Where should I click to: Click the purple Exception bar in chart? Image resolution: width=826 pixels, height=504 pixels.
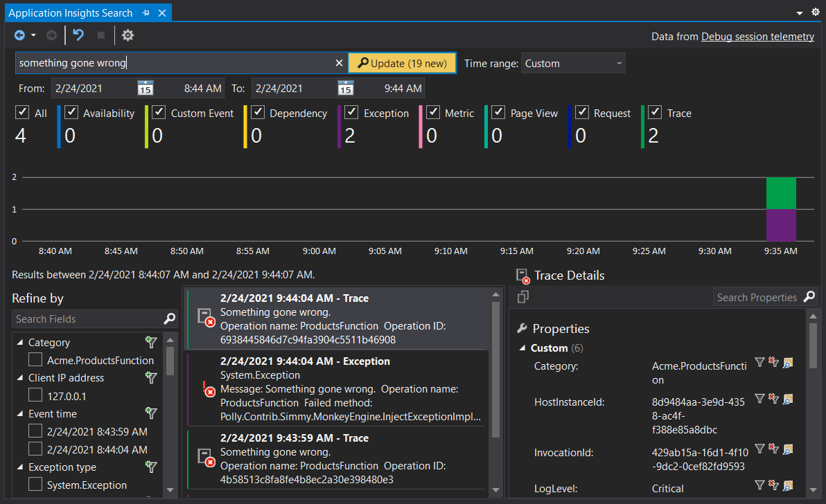point(781,225)
